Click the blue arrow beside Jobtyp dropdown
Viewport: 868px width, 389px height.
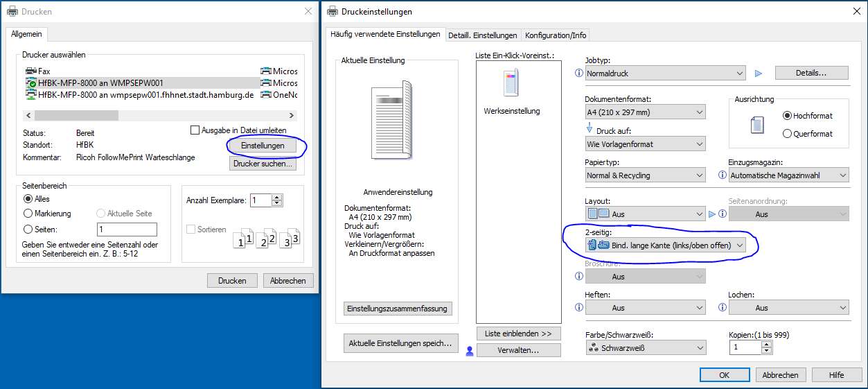click(x=758, y=73)
